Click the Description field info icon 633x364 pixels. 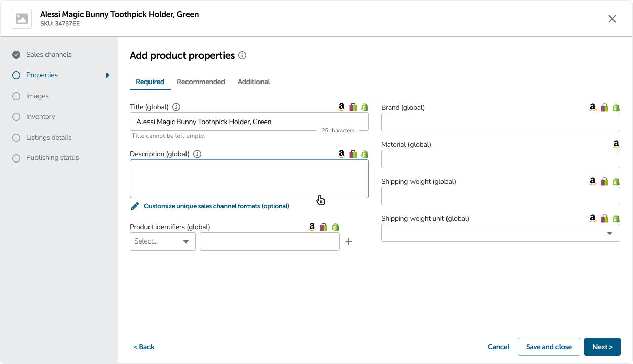click(197, 154)
